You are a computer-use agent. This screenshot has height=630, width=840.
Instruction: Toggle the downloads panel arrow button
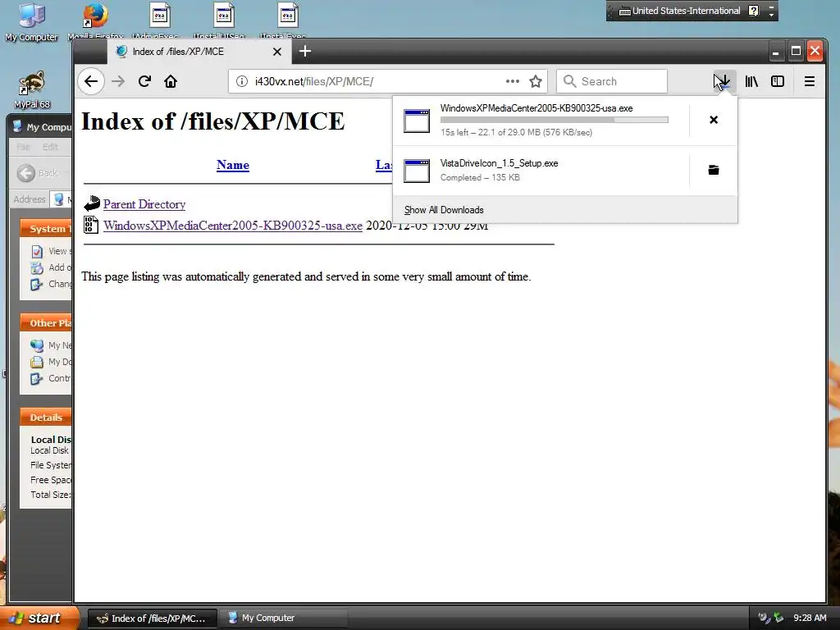[x=724, y=81]
